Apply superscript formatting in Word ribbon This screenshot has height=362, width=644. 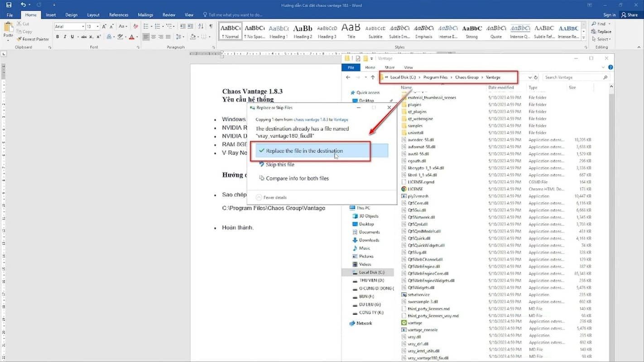[99, 37]
